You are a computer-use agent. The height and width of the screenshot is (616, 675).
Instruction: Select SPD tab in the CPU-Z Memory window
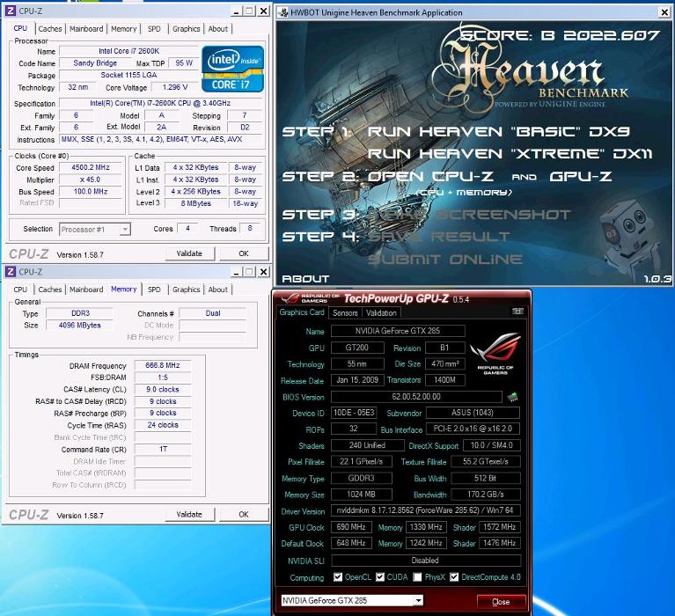coord(154,290)
